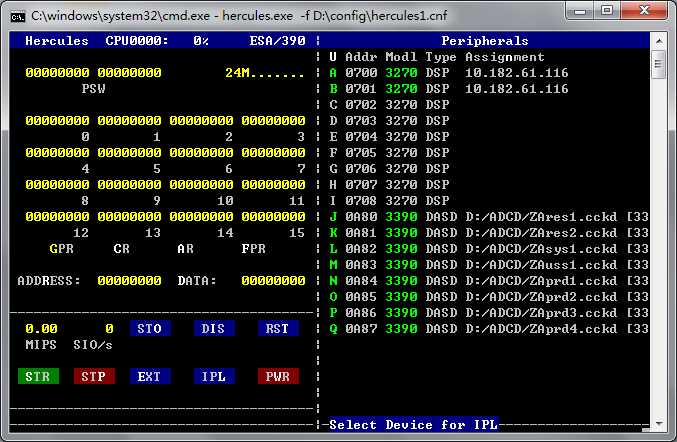Select device M 0A83 ZAuss1.cckd
This screenshot has height=442, width=677.
pyautogui.click(x=489, y=264)
